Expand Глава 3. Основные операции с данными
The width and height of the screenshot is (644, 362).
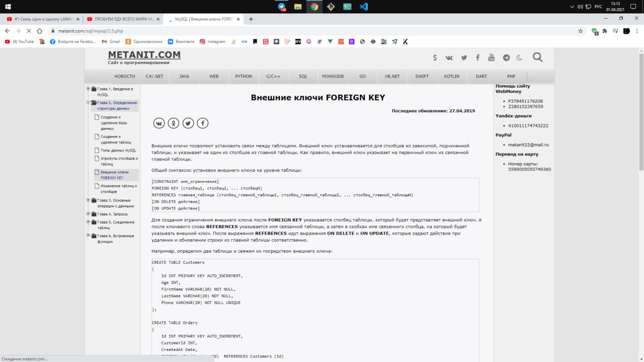click(x=88, y=200)
